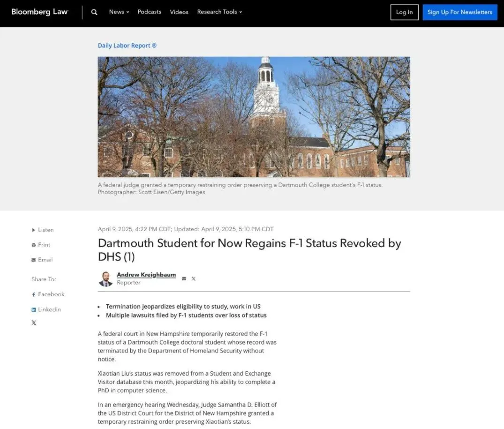Share article via X icon in sidebar

(x=34, y=323)
